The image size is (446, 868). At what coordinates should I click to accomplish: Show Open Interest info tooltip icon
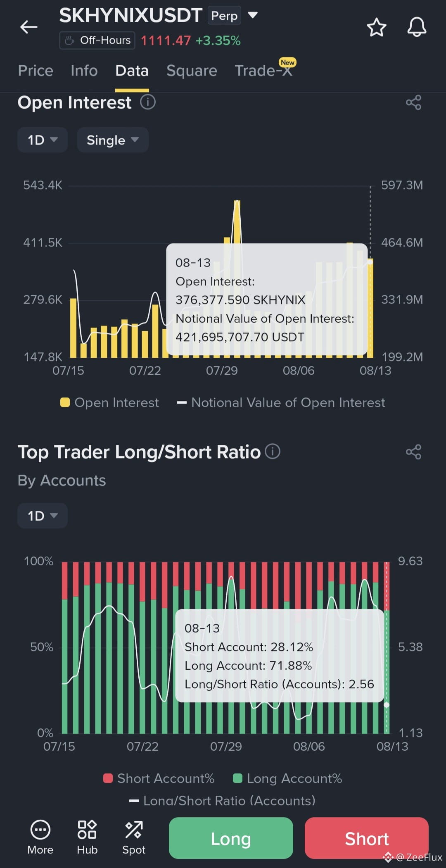(x=148, y=102)
